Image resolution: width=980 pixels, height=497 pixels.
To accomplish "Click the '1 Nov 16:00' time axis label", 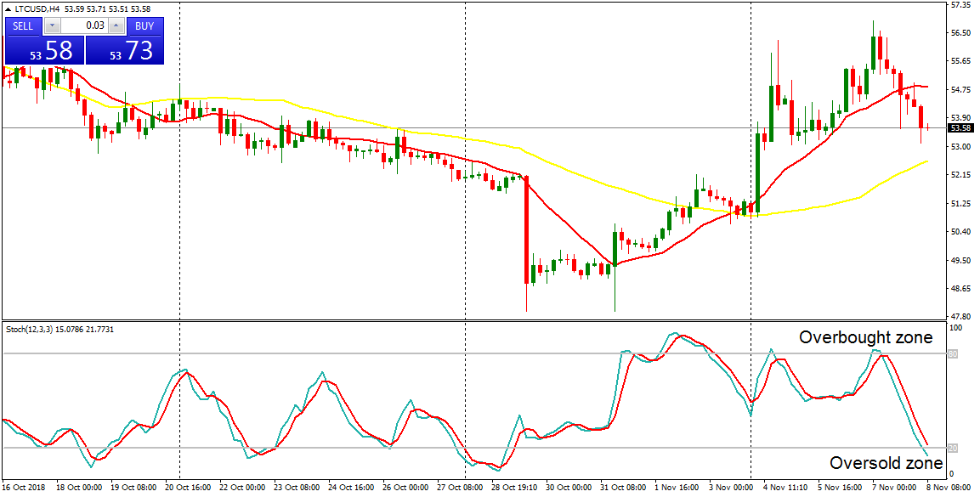I will point(676,486).
